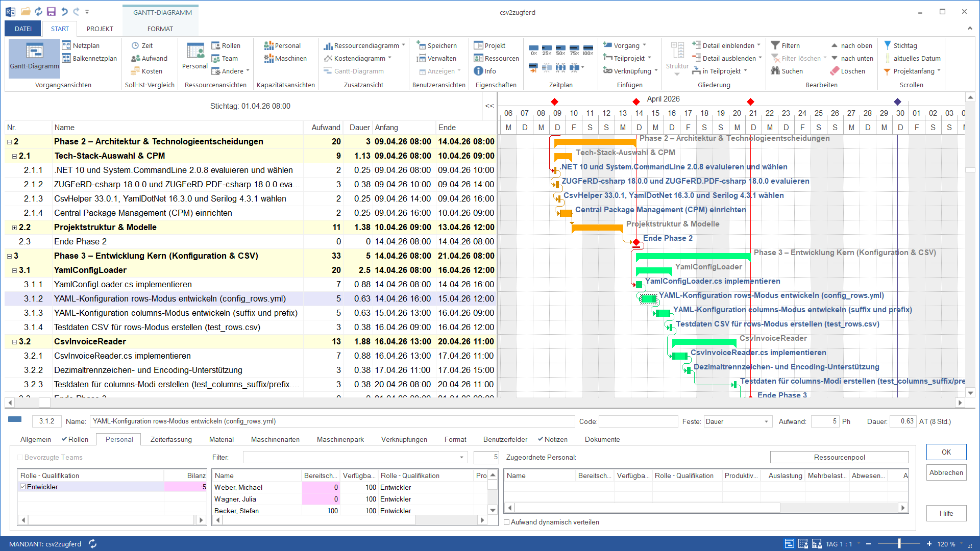Open Detail einblenden dropdown
This screenshot has height=551, width=980.
coord(758,45)
